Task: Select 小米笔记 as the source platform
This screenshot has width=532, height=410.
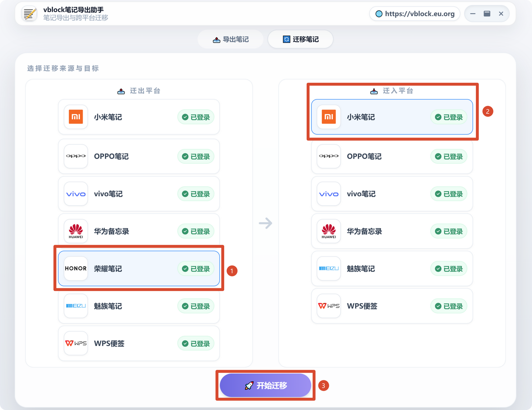Action: coord(139,117)
